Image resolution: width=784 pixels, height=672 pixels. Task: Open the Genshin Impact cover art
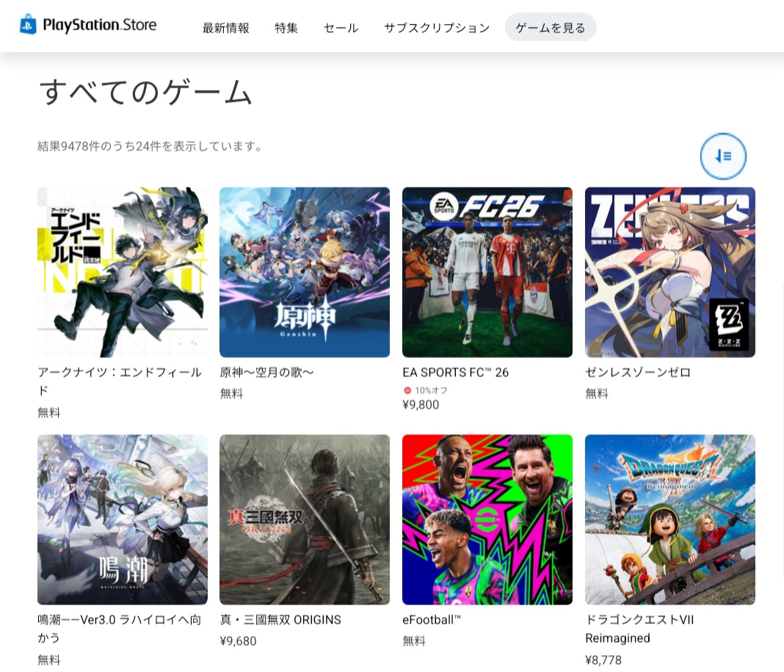(x=305, y=272)
